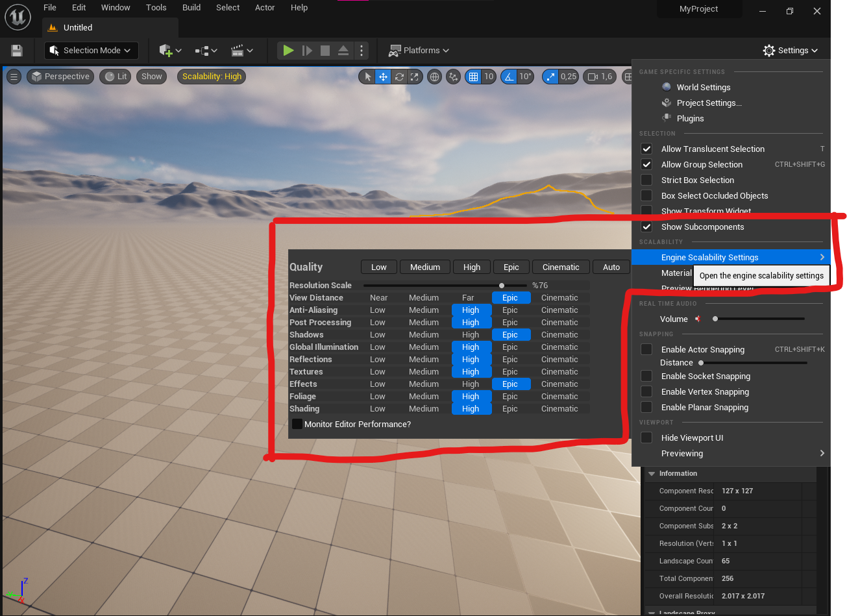Image resolution: width=847 pixels, height=616 pixels.
Task: Enable Vertex Snapping checkbox
Action: (x=646, y=391)
